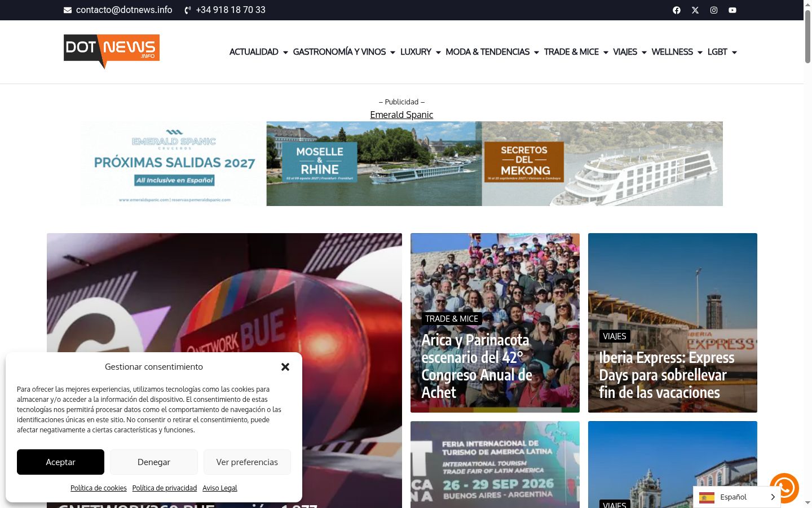Open the LUXURY menu
Screen dimensions: 812x508
coord(416,52)
